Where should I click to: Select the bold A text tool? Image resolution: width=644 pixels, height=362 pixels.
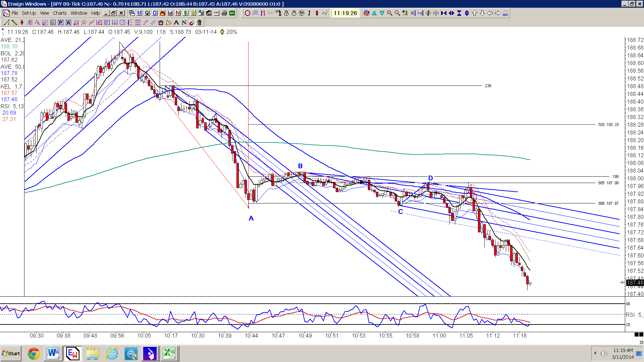[x=176, y=22]
